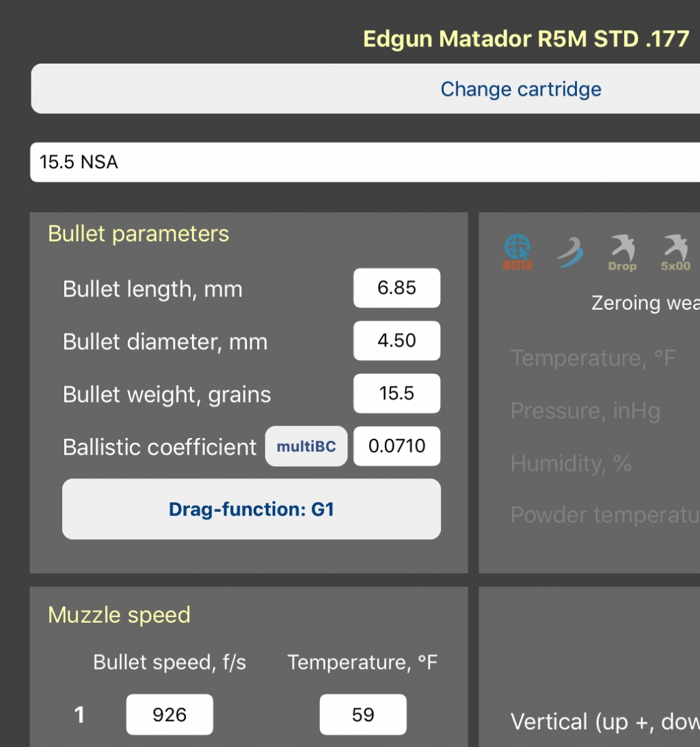Edit the Bullet weight value 15.5

pos(397,394)
